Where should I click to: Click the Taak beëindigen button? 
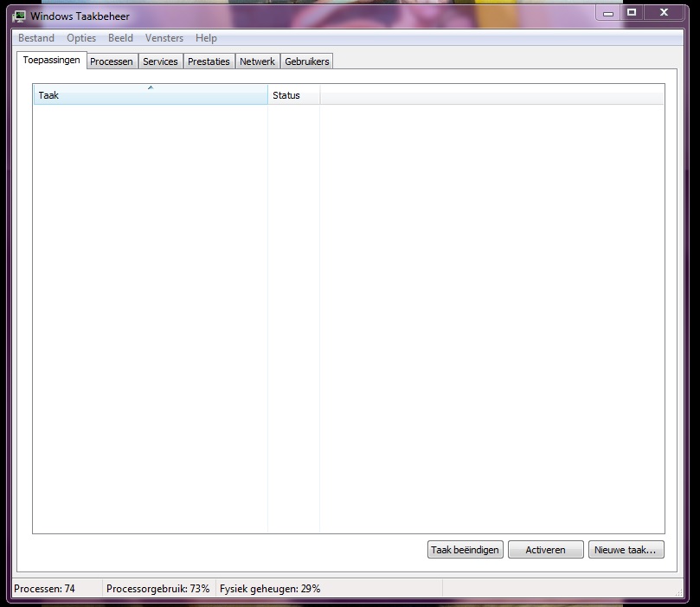[x=466, y=550]
